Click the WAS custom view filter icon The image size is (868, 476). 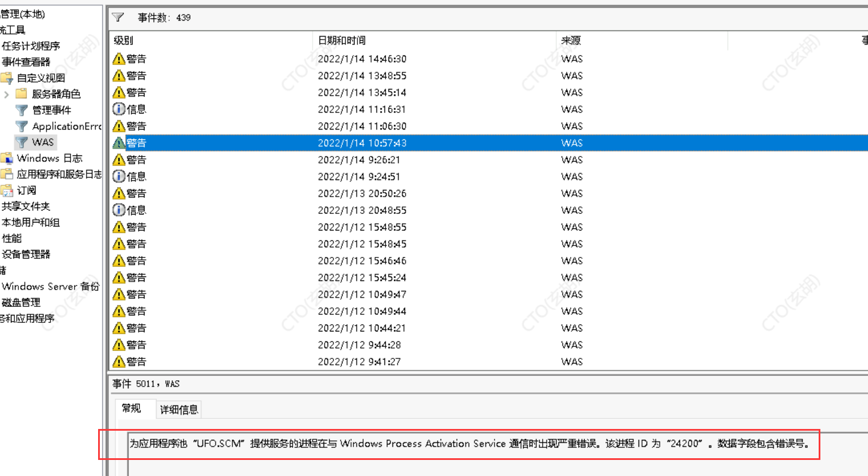tap(22, 142)
